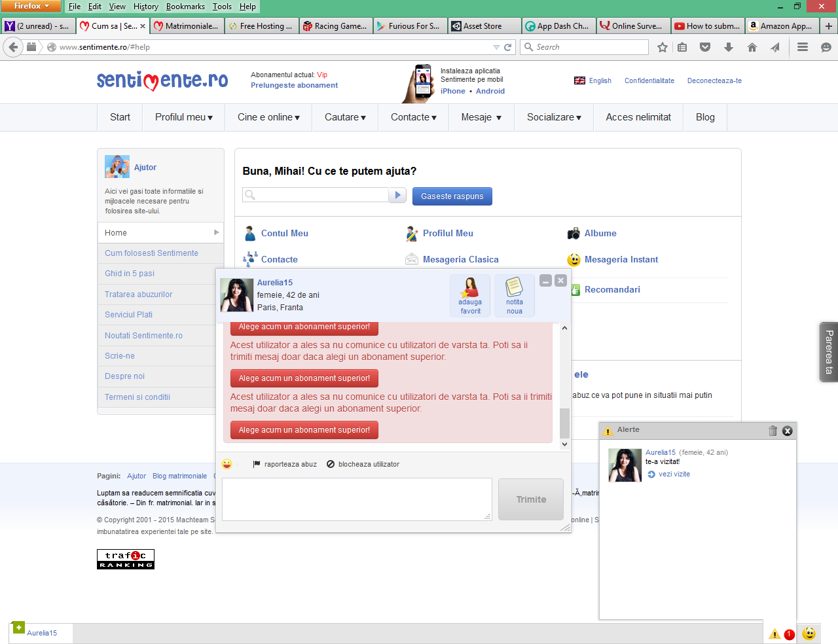
Task: Click the browser Search box
Action: pyautogui.click(x=585, y=47)
